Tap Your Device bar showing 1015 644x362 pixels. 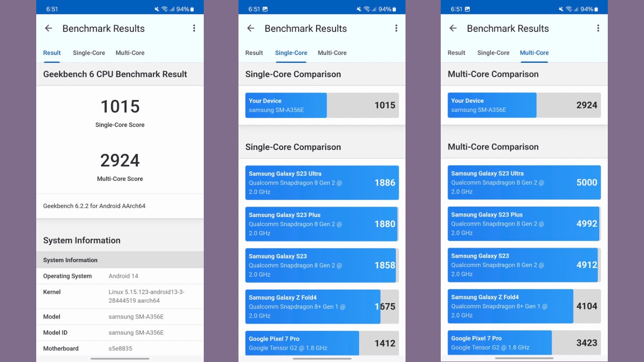point(322,105)
